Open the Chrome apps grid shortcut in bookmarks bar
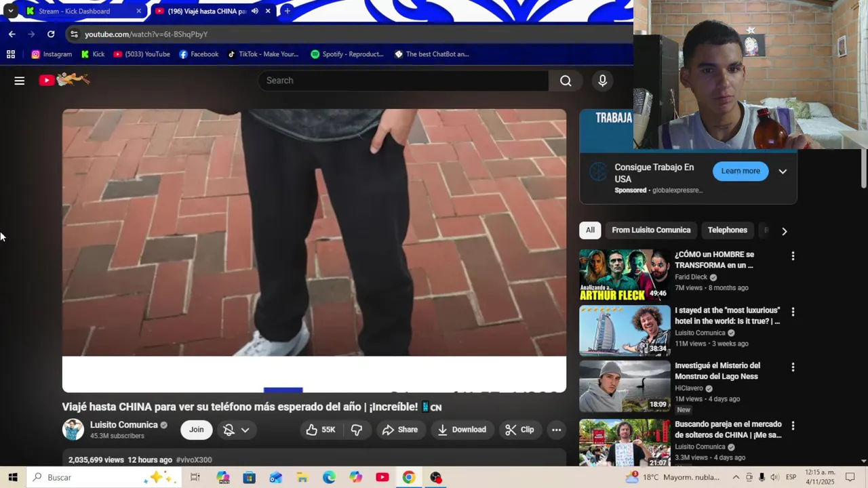868x488 pixels. pos(11,54)
